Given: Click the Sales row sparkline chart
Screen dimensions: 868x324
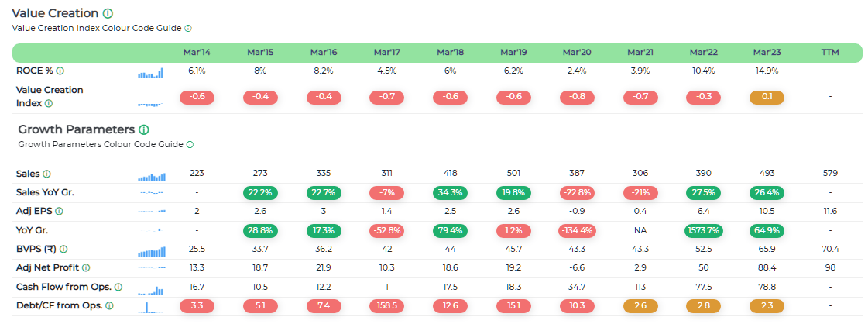Looking at the screenshot, I should coord(151,175).
